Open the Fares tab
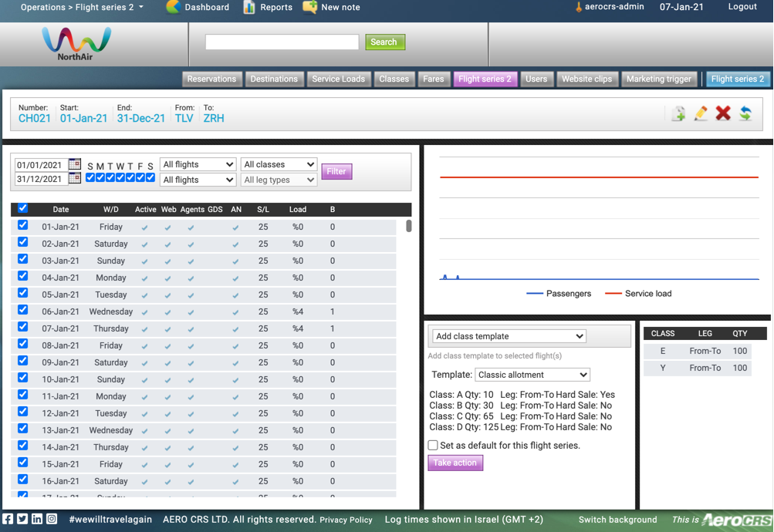This screenshot has width=774, height=532. coord(434,79)
